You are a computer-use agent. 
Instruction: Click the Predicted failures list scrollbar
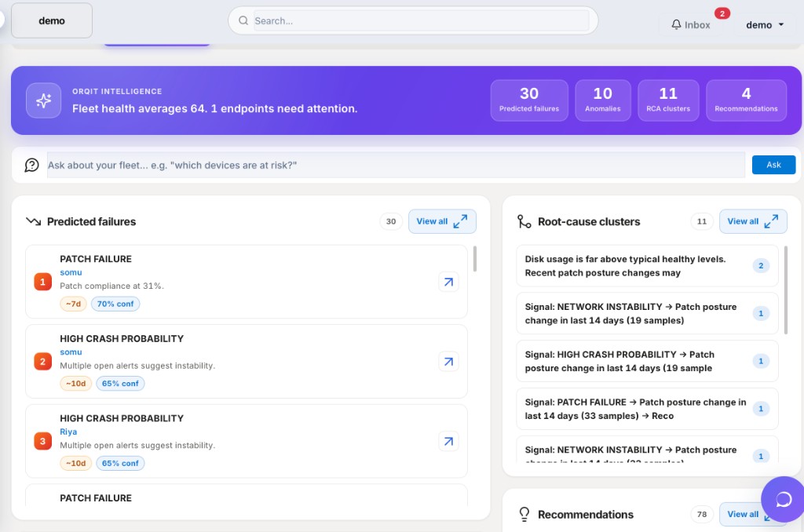475,259
